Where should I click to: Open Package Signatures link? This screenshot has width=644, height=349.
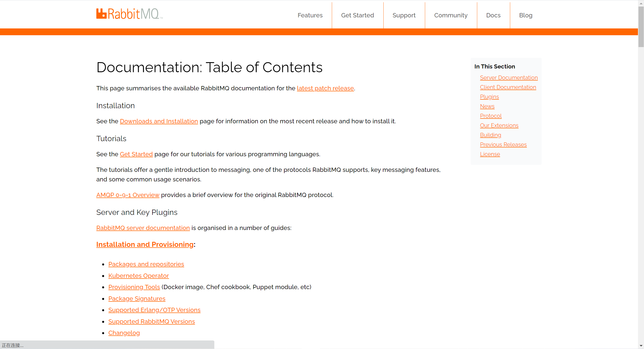coord(137,299)
